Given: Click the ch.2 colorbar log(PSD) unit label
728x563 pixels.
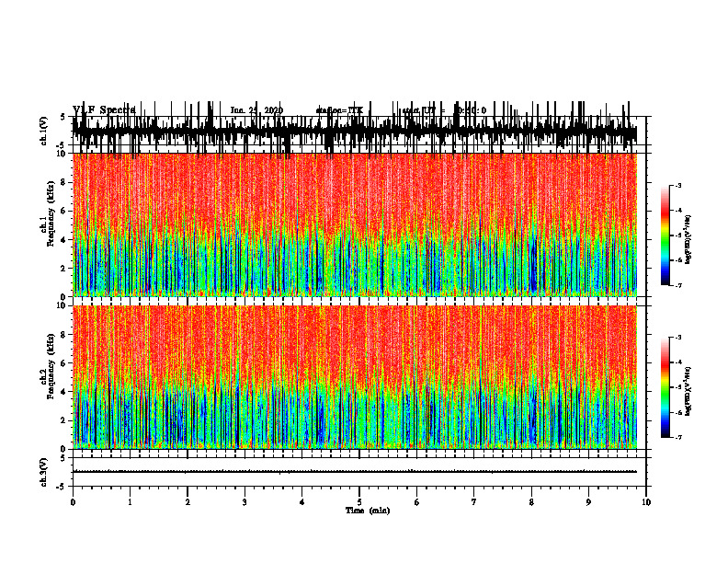Looking at the screenshot, I should pos(688,391).
